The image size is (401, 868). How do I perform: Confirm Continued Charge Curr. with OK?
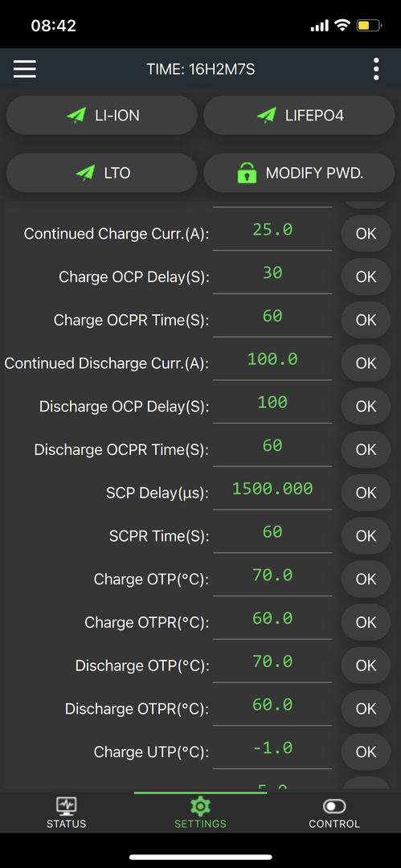point(366,234)
